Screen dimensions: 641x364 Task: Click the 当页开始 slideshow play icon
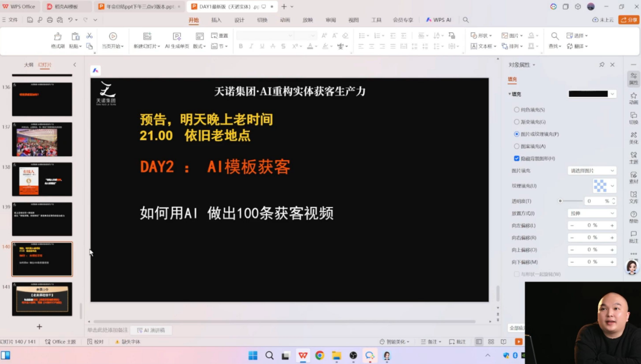point(113,37)
